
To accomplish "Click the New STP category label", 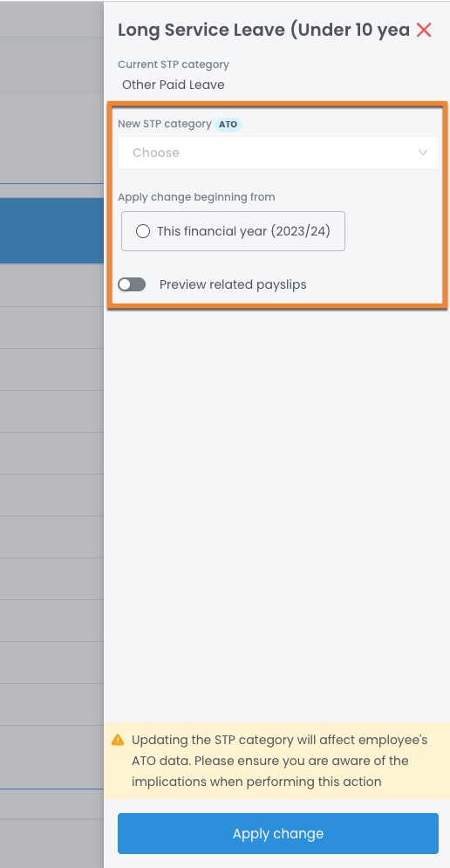I will pyautogui.click(x=165, y=124).
